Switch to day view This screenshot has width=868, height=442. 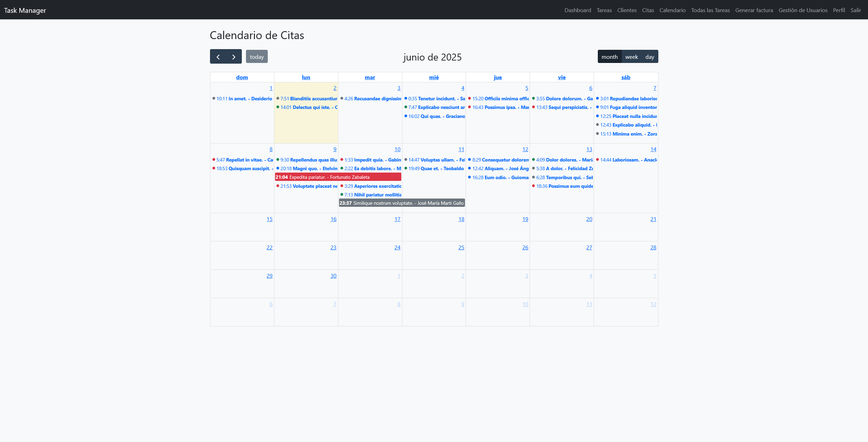tap(650, 57)
